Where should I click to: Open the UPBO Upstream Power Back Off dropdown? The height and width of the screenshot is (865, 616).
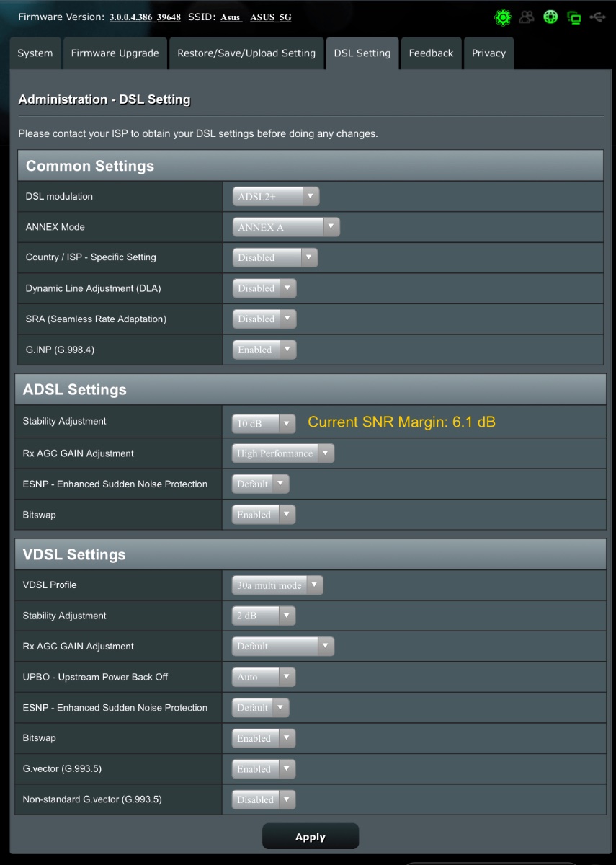(264, 677)
